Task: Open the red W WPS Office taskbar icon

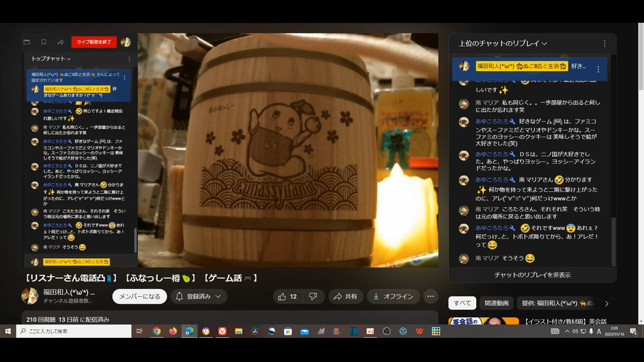Action: (419, 331)
